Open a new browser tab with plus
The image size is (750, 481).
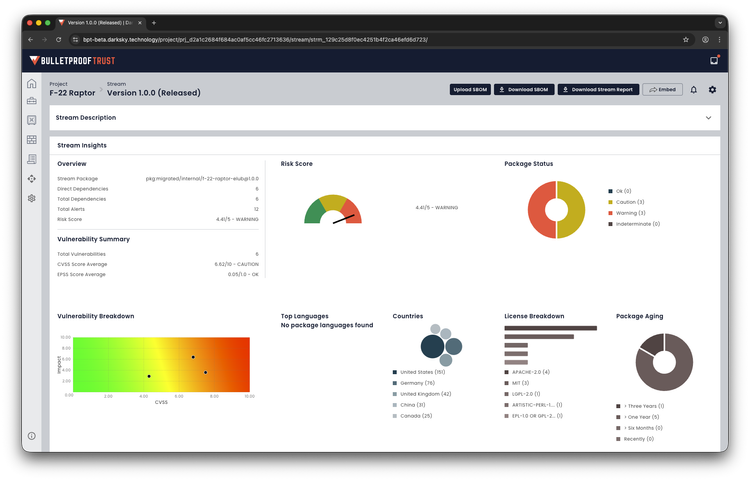(x=154, y=22)
